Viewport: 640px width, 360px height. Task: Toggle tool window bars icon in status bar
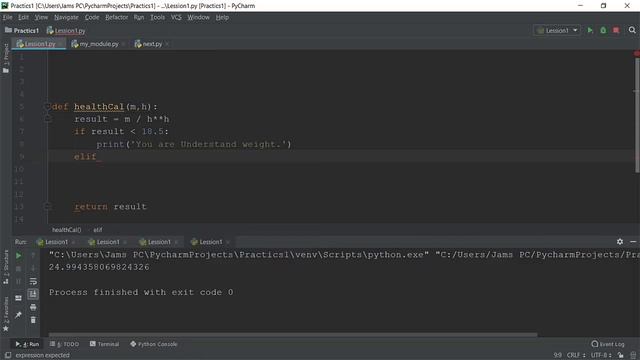pos(8,355)
